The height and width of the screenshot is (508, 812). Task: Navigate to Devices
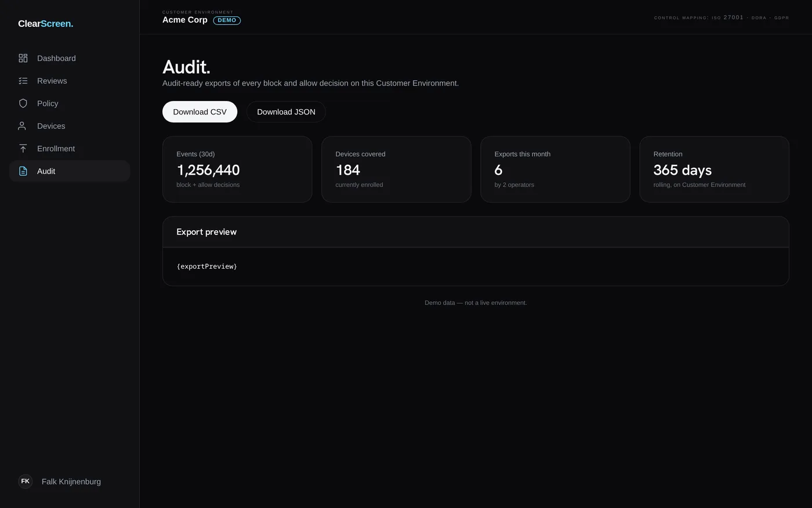(70, 126)
